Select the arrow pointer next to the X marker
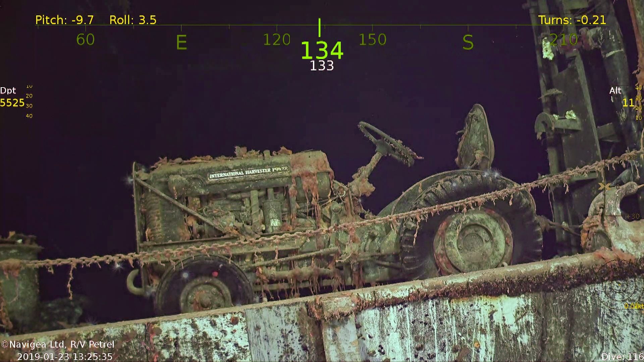The width and height of the screenshot is (644, 362). [612, 187]
